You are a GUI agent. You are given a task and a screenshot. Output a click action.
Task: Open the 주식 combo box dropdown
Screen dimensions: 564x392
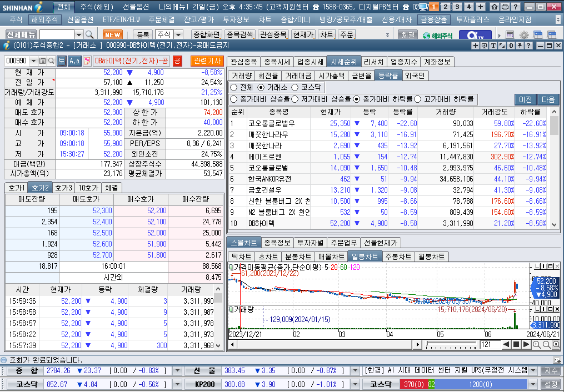tap(179, 34)
